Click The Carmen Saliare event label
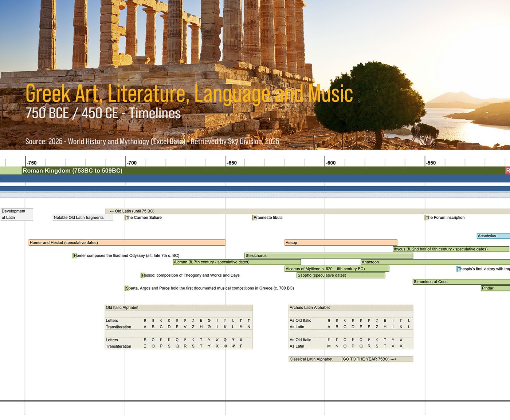This screenshot has width=510, height=420. pyautogui.click(x=144, y=218)
